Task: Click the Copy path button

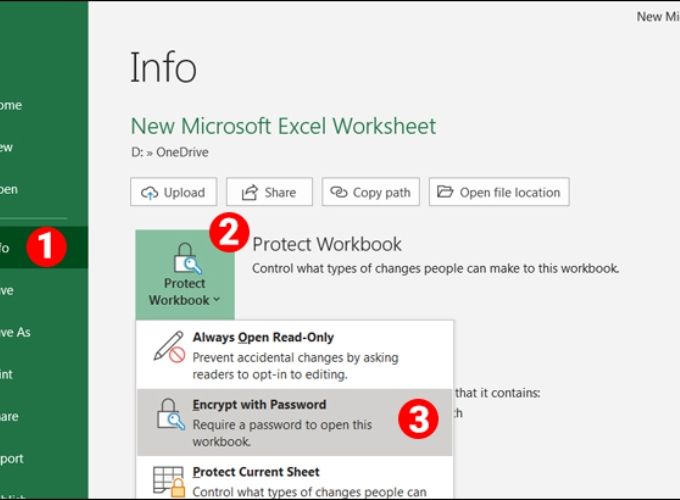Action: click(x=371, y=192)
